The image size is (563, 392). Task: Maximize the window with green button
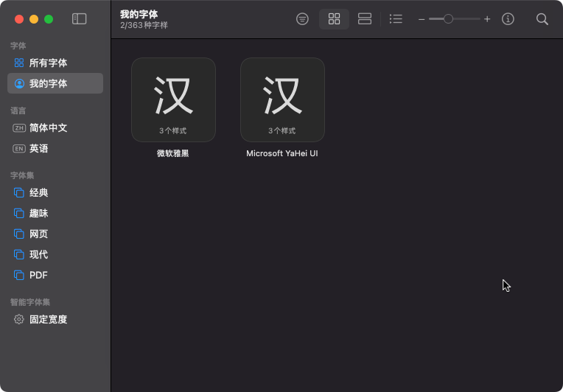point(49,19)
